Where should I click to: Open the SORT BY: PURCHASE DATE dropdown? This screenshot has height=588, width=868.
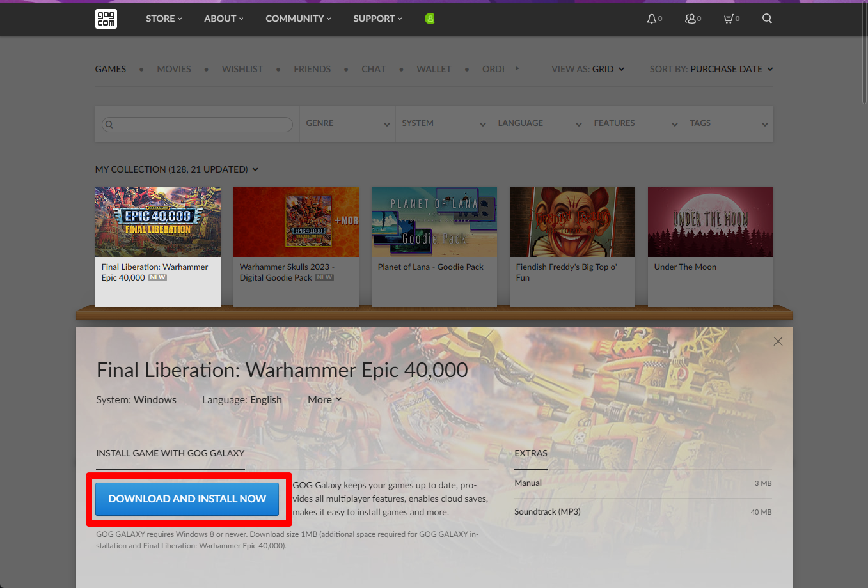711,69
